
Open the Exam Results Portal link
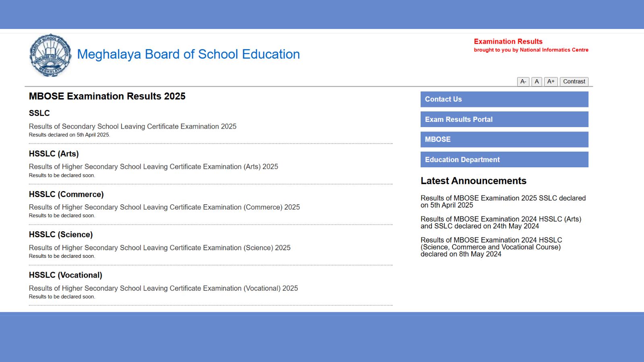pos(504,119)
